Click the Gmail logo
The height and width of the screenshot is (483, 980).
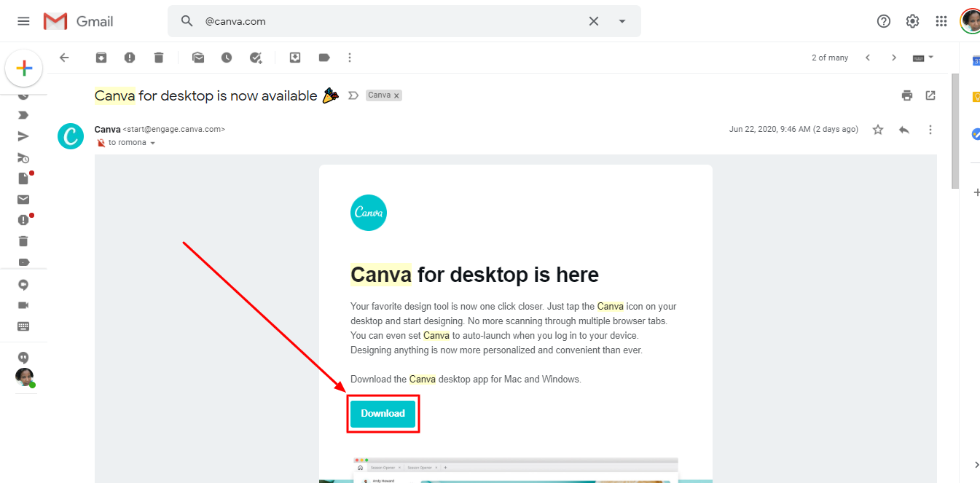pos(79,21)
